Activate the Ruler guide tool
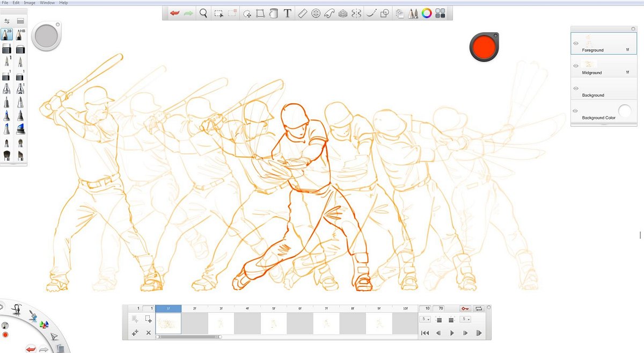Image resolution: width=644 pixels, height=353 pixels. pyautogui.click(x=302, y=14)
